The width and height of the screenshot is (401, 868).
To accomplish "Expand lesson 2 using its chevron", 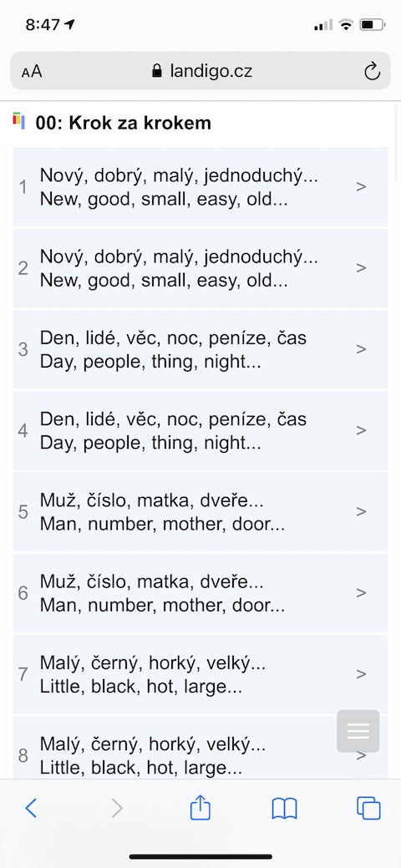I will point(361,268).
